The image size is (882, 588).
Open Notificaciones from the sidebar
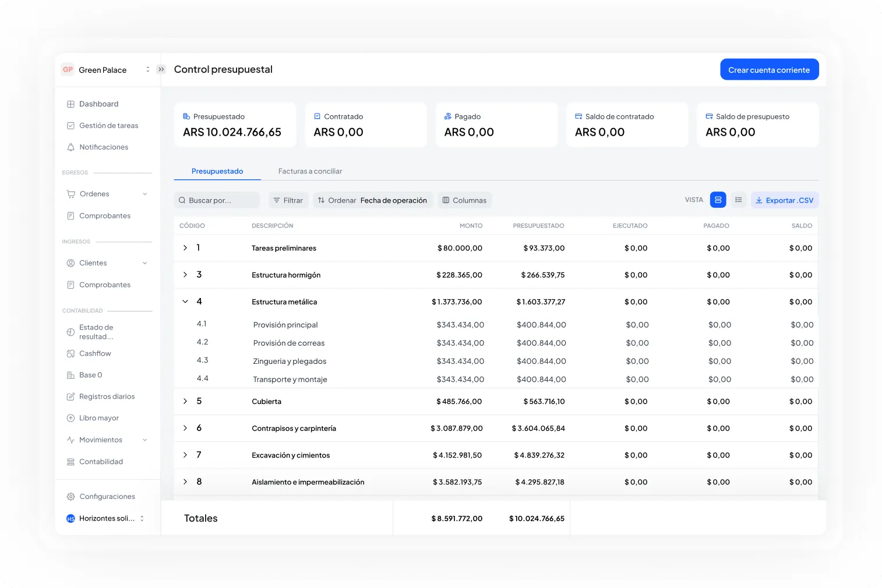coord(103,147)
